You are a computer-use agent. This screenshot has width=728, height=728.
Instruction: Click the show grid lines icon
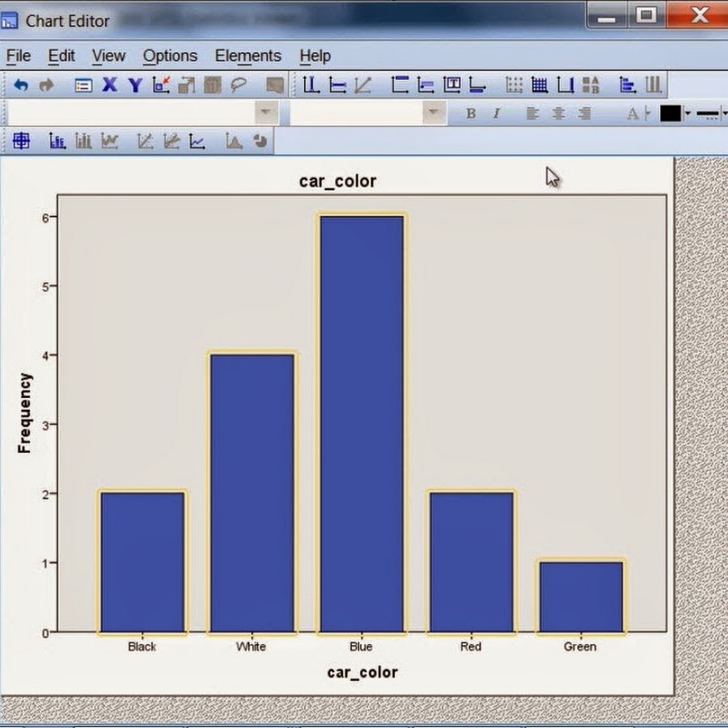pyautogui.click(x=540, y=85)
